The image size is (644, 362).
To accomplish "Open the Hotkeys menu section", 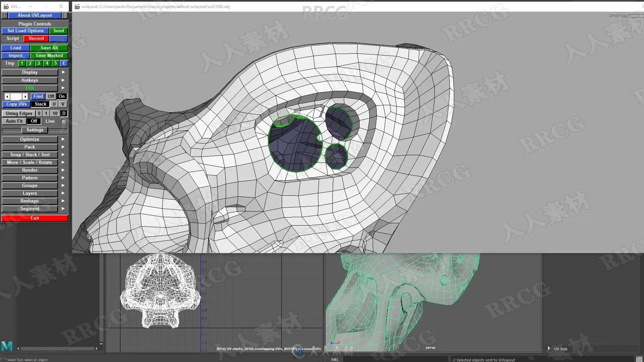I will click(30, 80).
